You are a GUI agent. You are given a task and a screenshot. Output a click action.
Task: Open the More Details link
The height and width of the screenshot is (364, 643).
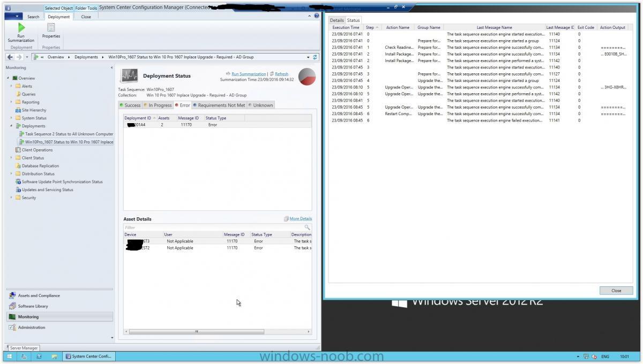coord(301,219)
